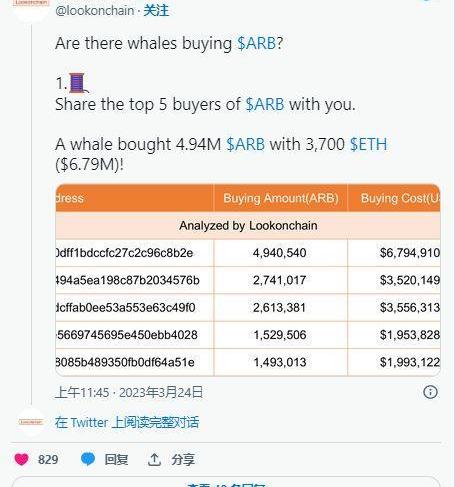This screenshot has width=455, height=487.
Task: Open the top buyers table image
Action: tap(248, 280)
